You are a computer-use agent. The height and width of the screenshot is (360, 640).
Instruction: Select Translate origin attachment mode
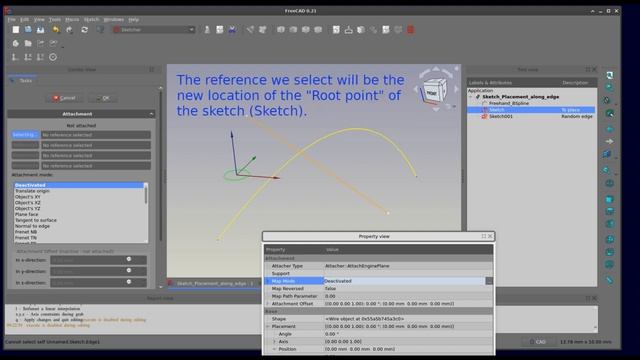[32, 191]
